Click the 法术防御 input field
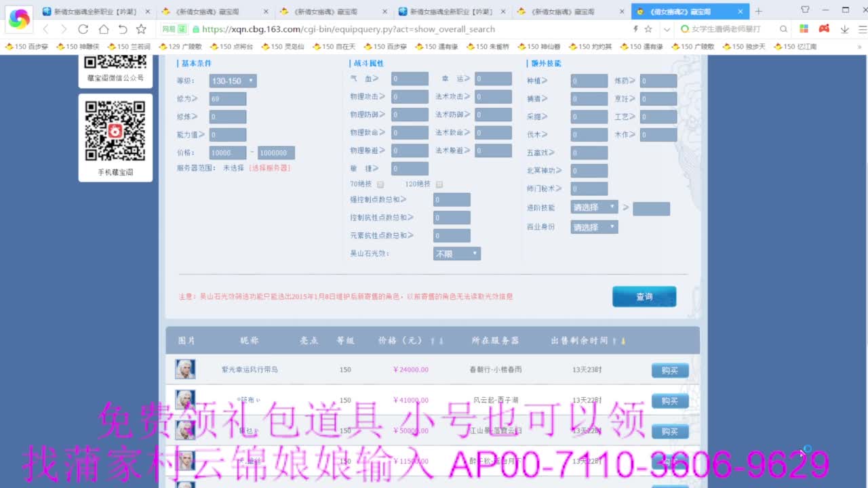Screen dimensions: 868x488 click(493, 115)
